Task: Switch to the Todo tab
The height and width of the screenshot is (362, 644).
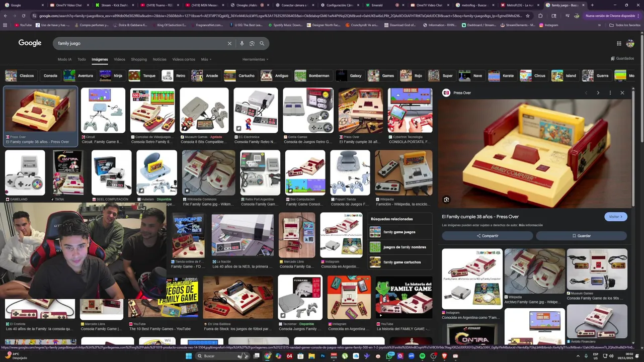Action: point(82,59)
